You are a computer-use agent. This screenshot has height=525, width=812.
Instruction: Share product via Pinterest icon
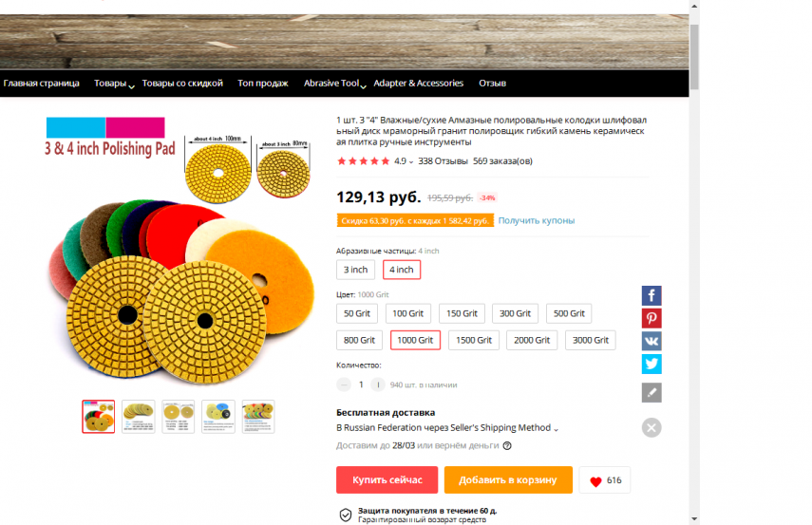click(x=651, y=318)
